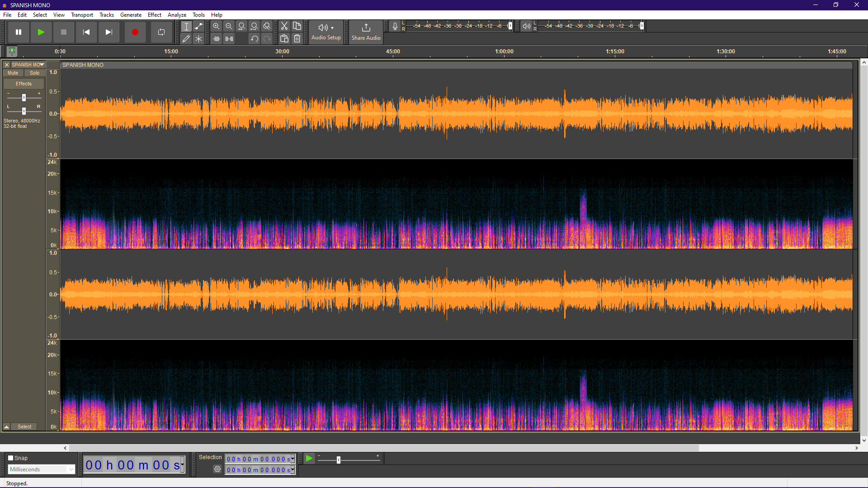
Task: Click the Selection settings gear icon
Action: [x=217, y=469]
